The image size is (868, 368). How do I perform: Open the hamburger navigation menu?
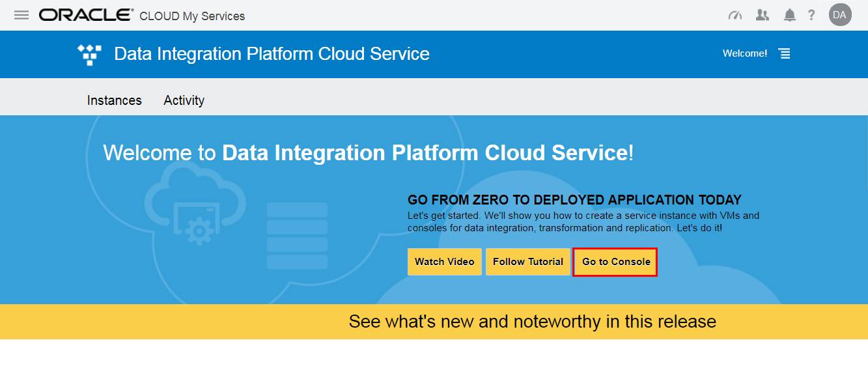coord(21,15)
